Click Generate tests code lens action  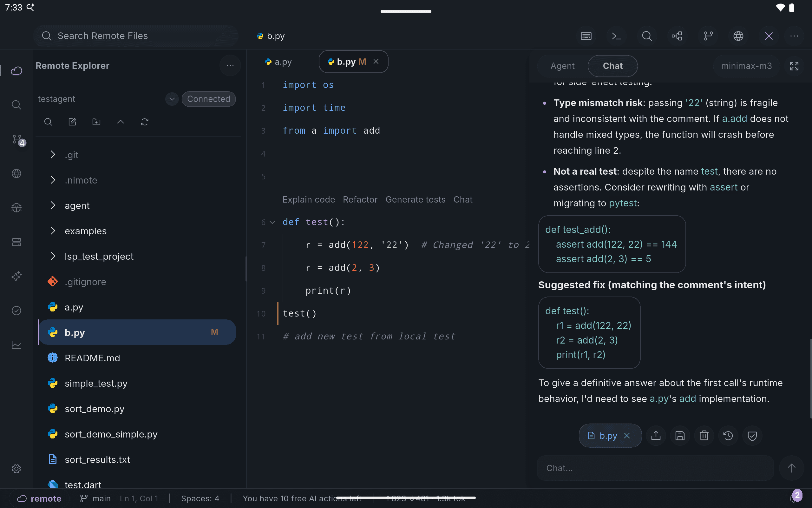pos(416,200)
